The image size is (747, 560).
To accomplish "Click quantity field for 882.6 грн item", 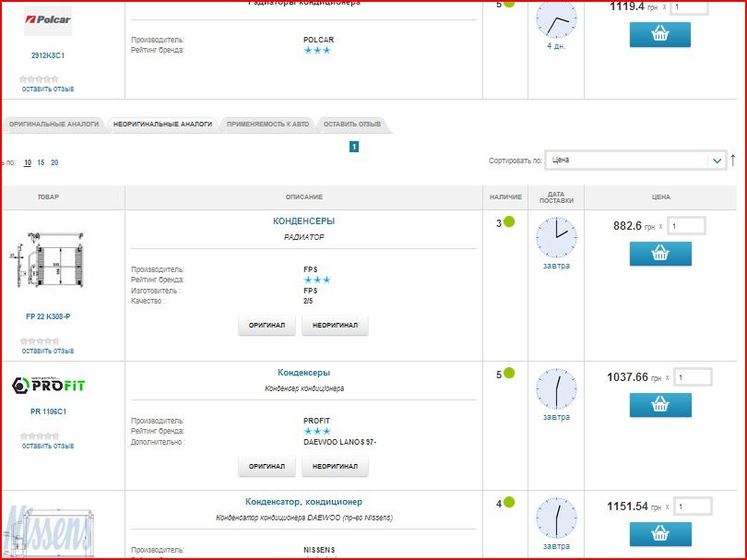I will 686,226.
